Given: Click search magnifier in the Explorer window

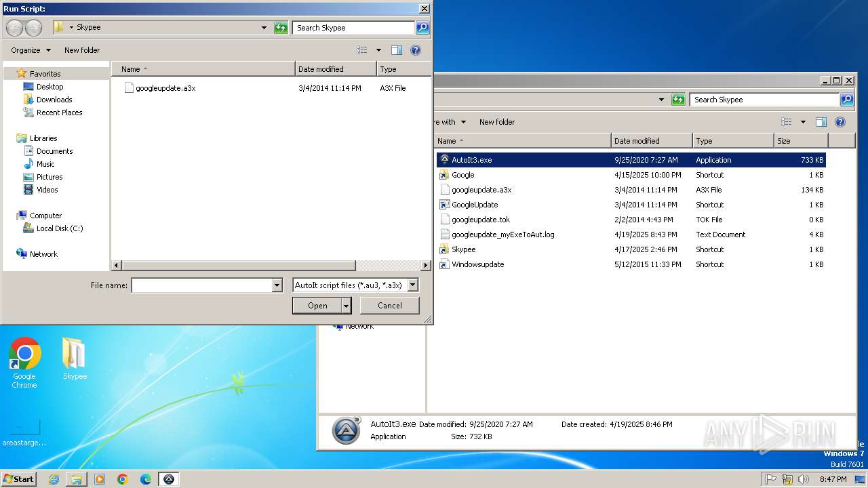Looking at the screenshot, I should point(847,100).
